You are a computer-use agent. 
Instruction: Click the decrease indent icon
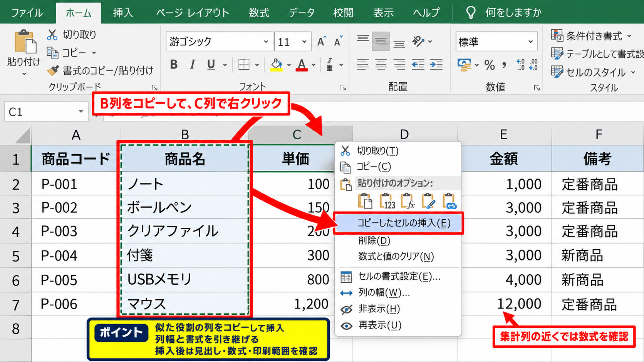pos(418,65)
